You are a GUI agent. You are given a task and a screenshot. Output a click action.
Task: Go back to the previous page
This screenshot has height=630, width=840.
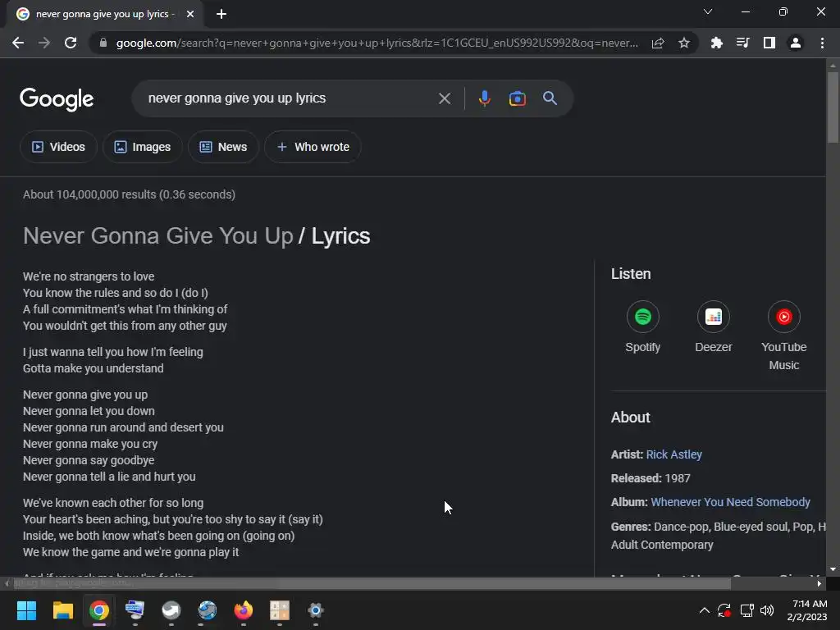pos(18,43)
